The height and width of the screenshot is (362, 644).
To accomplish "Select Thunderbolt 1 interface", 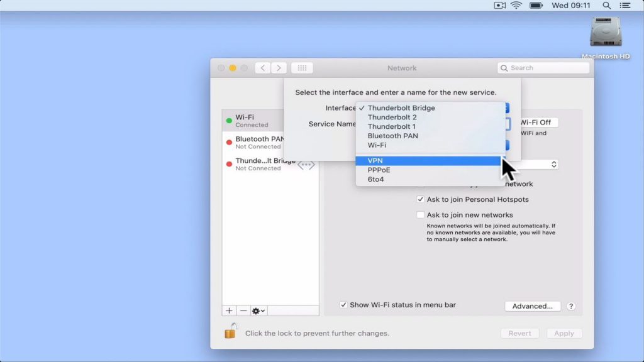I will coord(430,126).
